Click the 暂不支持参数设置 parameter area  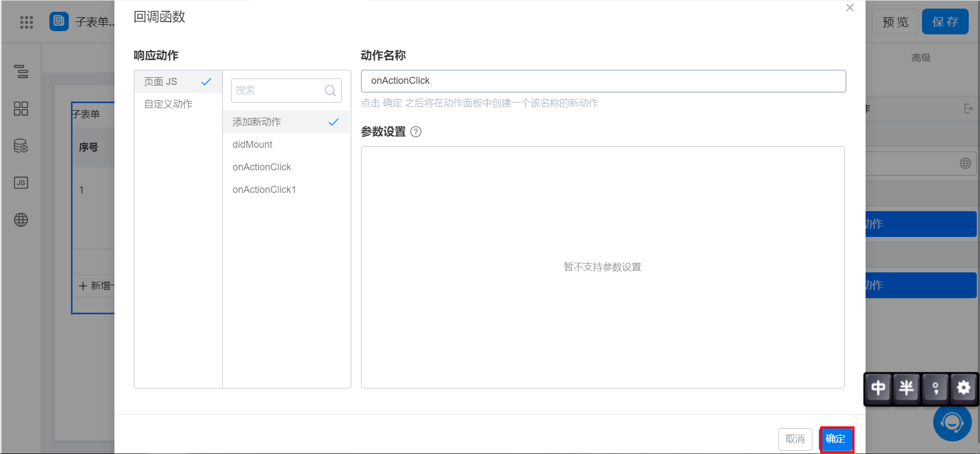pyautogui.click(x=602, y=267)
